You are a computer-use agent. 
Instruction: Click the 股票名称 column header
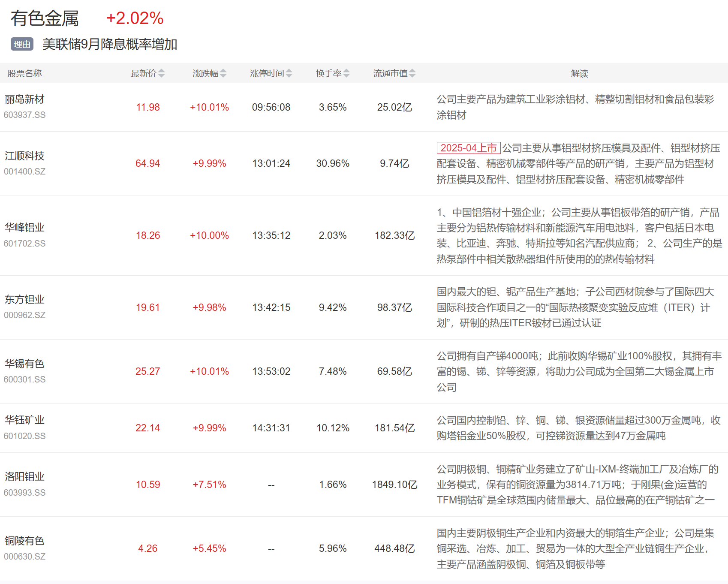pyautogui.click(x=24, y=73)
